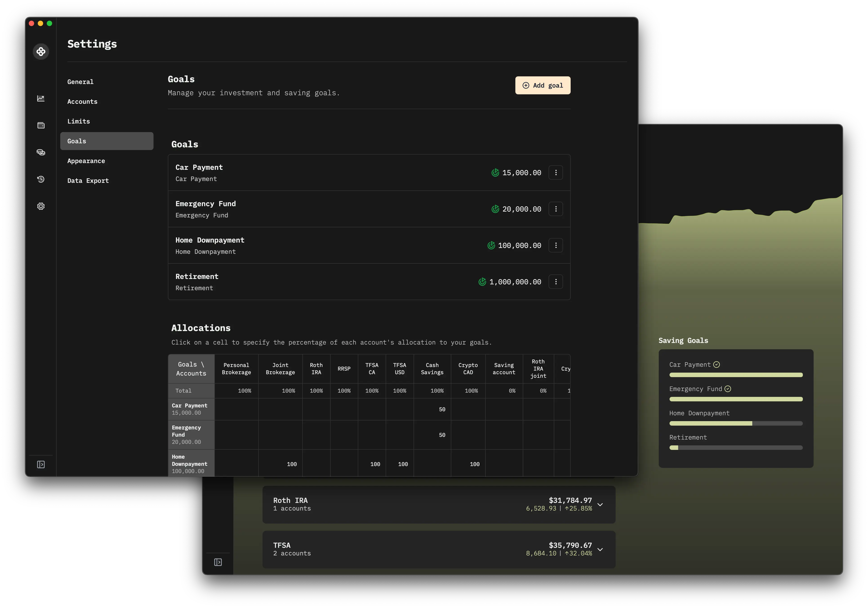868x608 pixels.
Task: Toggle sidebar collapse icon in background window
Action: pos(218,562)
